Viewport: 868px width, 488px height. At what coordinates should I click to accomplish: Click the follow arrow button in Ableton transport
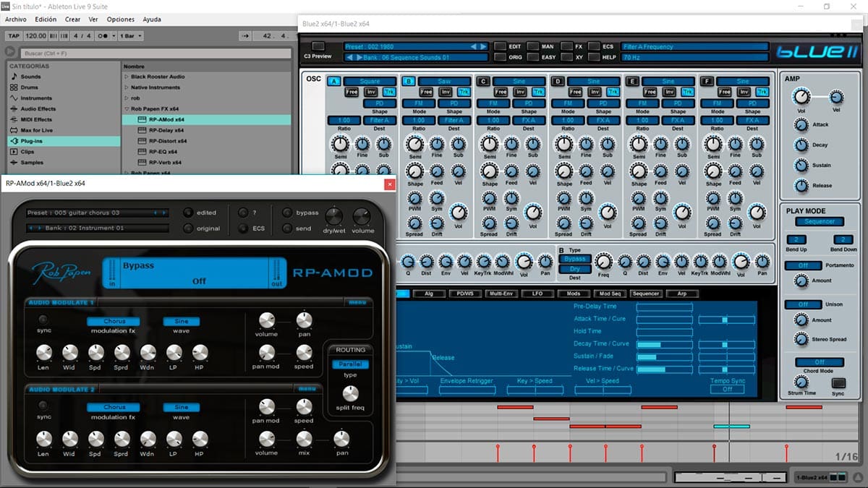point(246,35)
